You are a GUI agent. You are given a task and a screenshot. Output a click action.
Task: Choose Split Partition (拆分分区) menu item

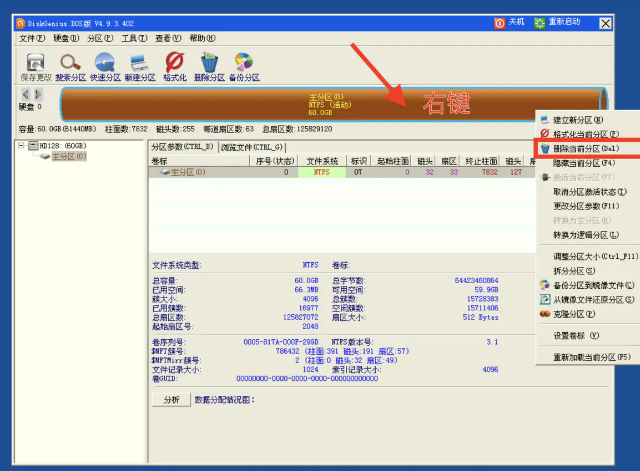588,271
